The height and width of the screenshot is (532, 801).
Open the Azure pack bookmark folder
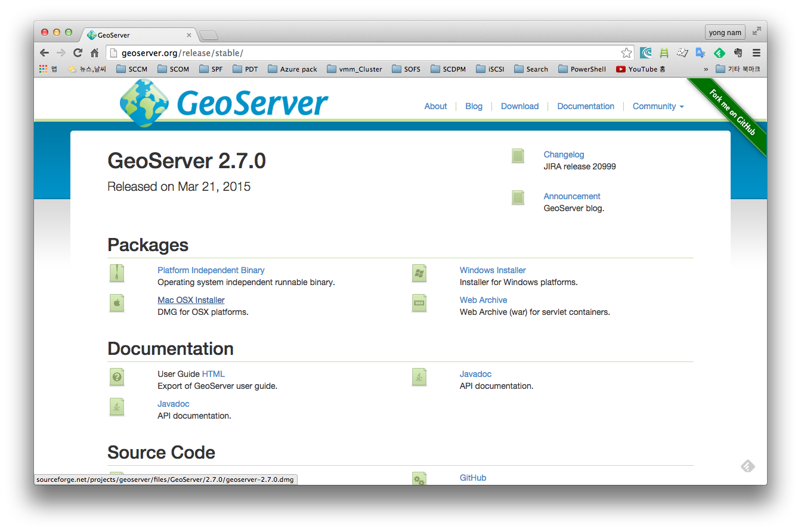(x=293, y=69)
